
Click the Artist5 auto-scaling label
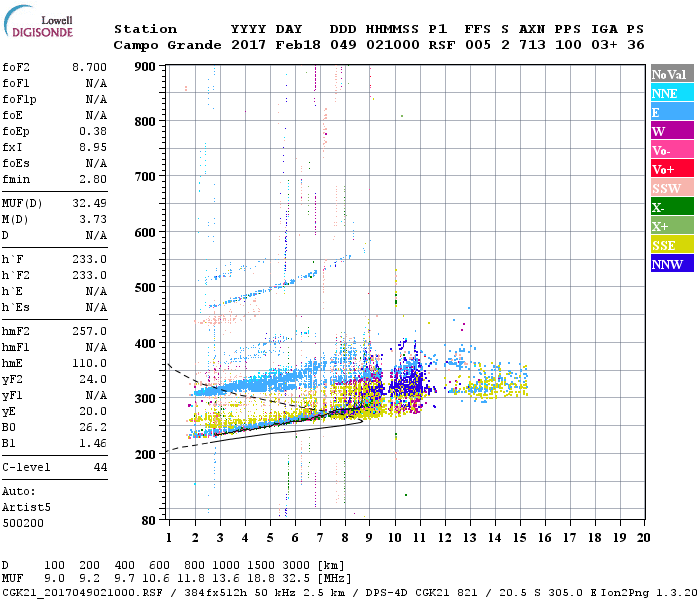pyautogui.click(x=26, y=508)
